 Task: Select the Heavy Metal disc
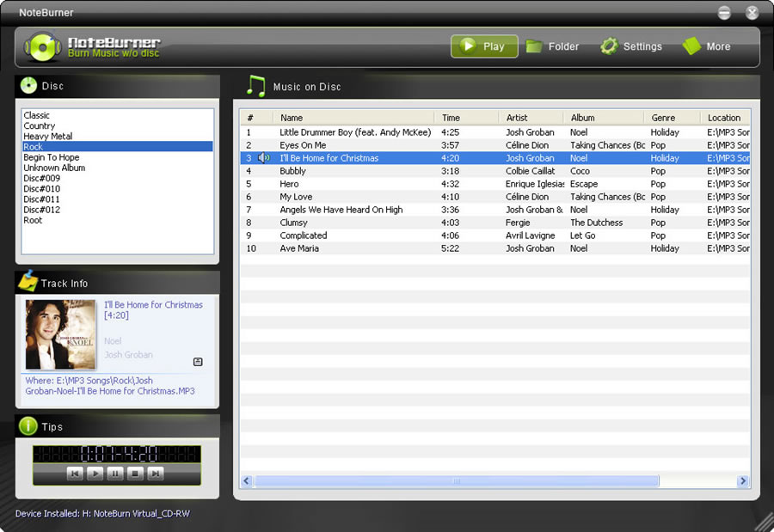(x=118, y=136)
